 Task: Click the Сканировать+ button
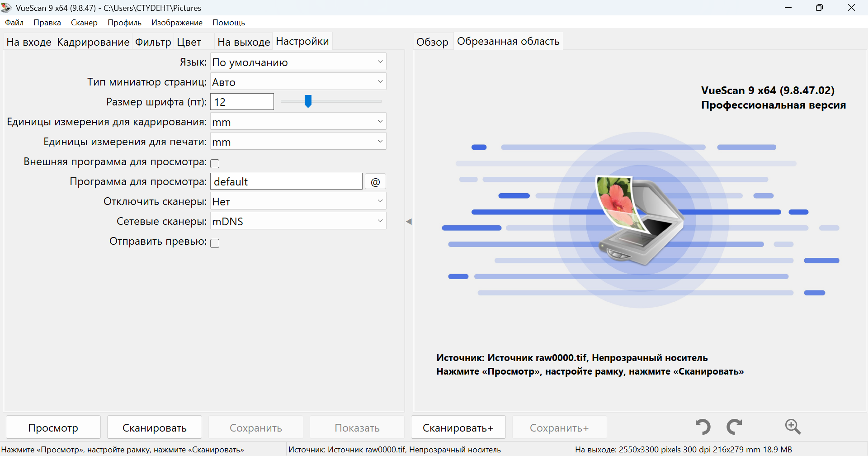[458, 427]
